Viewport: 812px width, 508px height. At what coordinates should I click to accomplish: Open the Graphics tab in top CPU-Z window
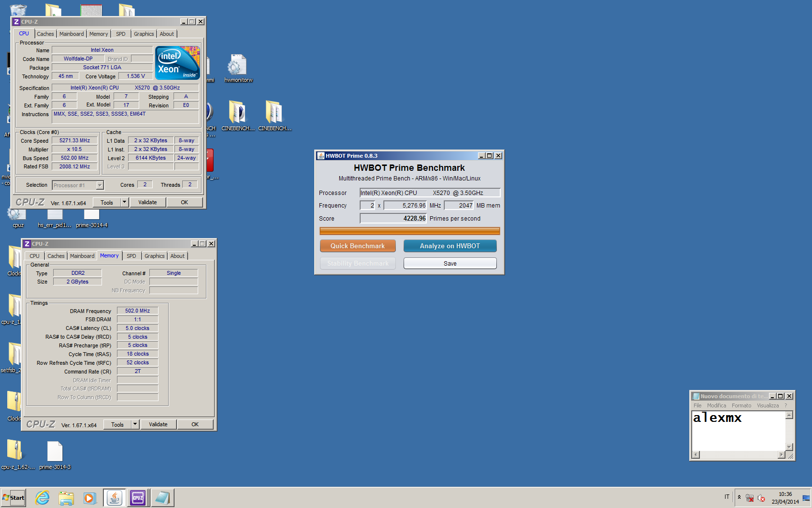pyautogui.click(x=144, y=34)
